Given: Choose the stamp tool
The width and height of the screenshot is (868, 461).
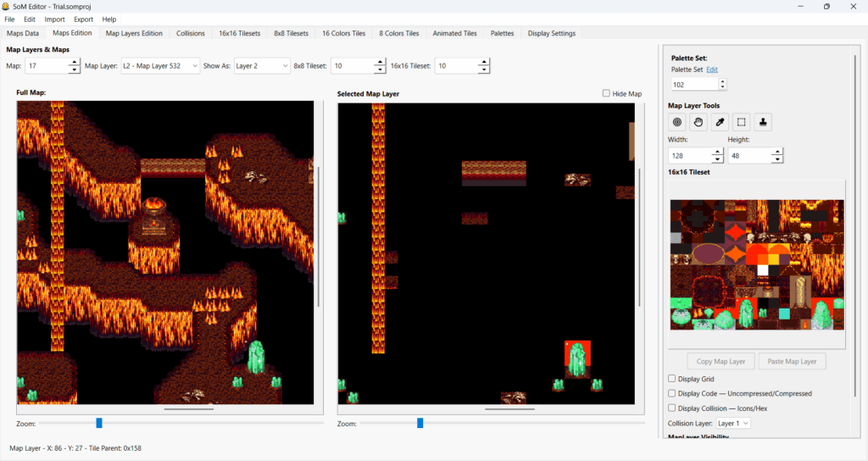Looking at the screenshot, I should [x=763, y=122].
